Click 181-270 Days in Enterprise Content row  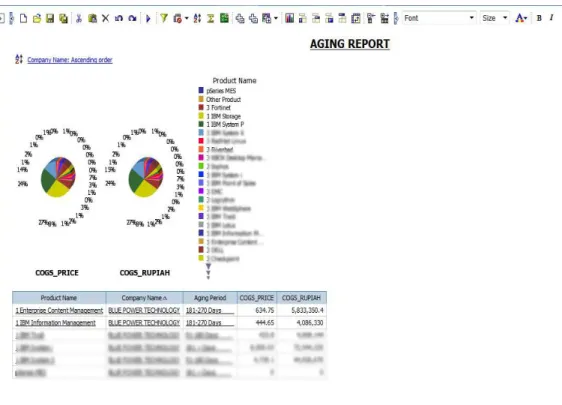(204, 310)
